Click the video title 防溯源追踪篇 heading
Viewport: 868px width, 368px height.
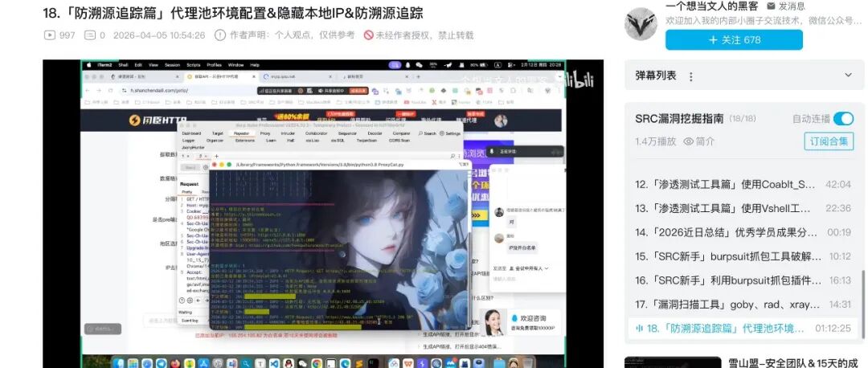coord(233,12)
